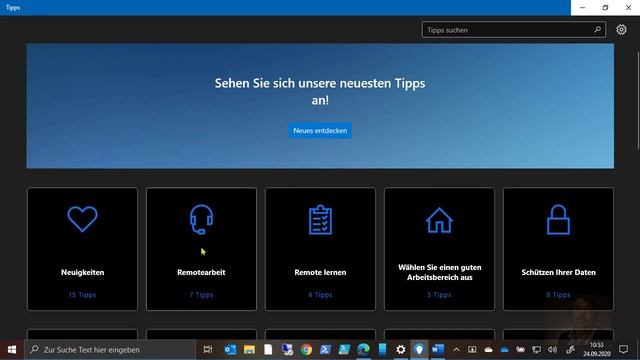Open the Schützen Ihrer Daten title
640x360 pixels.
tap(558, 272)
